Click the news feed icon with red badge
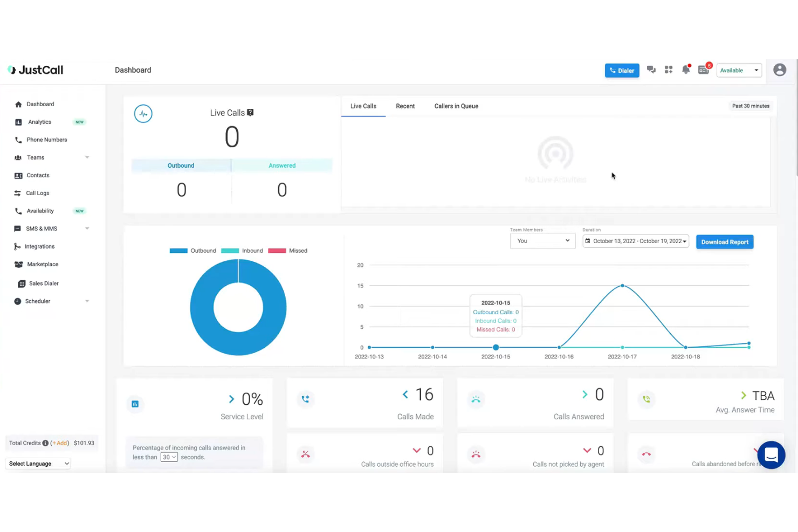 tap(703, 70)
